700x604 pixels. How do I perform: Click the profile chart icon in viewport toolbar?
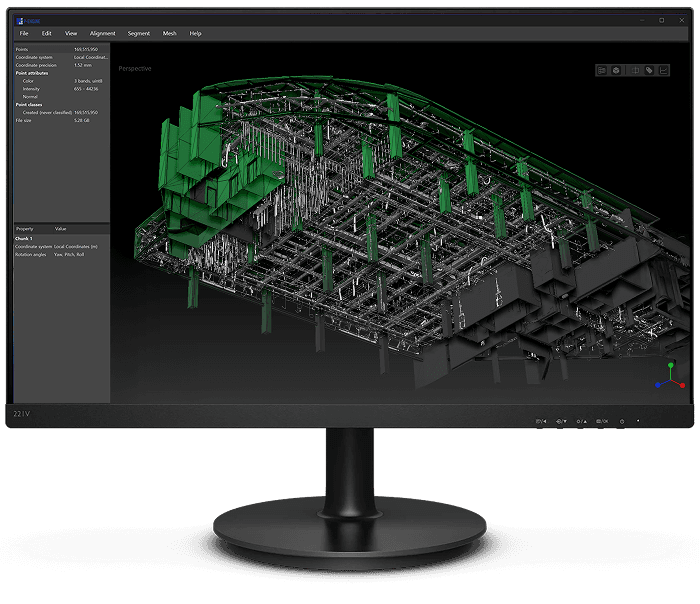[664, 70]
